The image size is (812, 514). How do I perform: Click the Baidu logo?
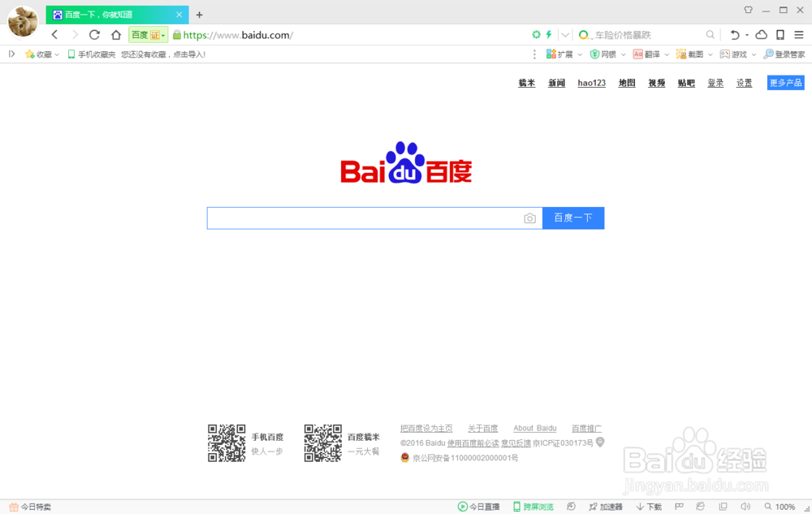pos(406,162)
